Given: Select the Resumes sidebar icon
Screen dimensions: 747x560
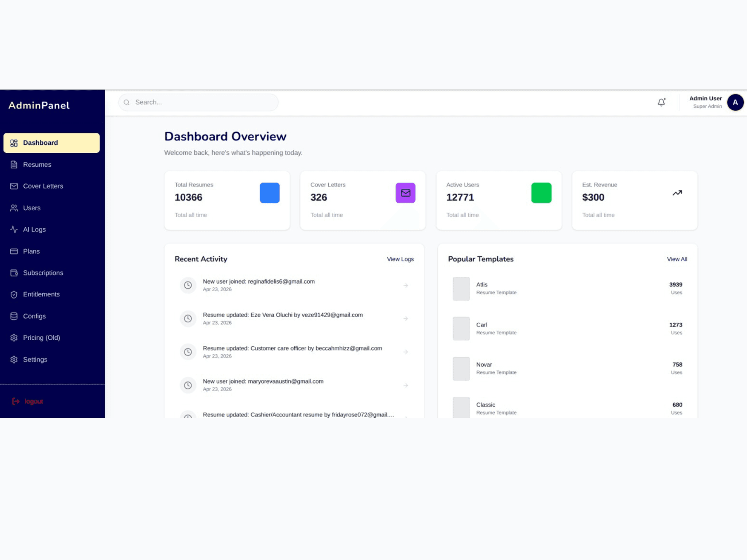Looking at the screenshot, I should 14,164.
